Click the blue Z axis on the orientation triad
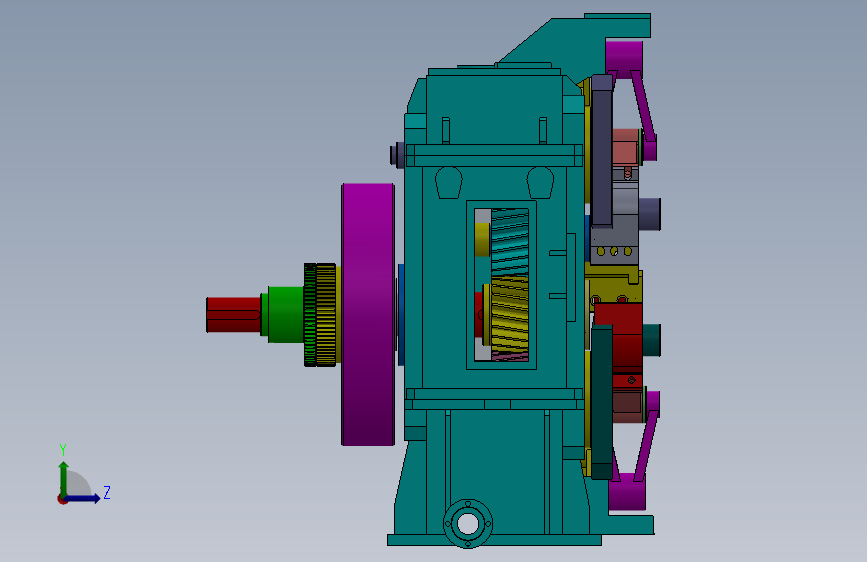Screen dimensions: 867x562 point(82,498)
